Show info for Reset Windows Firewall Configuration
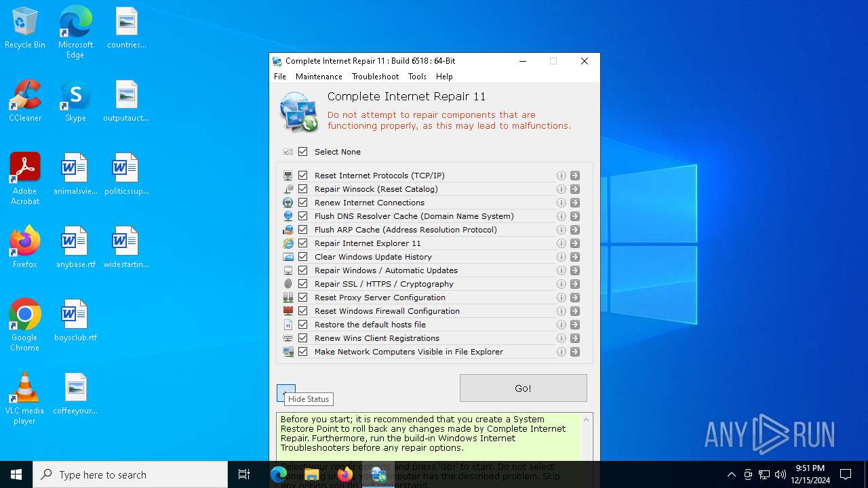Viewport: 868px width, 488px height. (x=561, y=311)
